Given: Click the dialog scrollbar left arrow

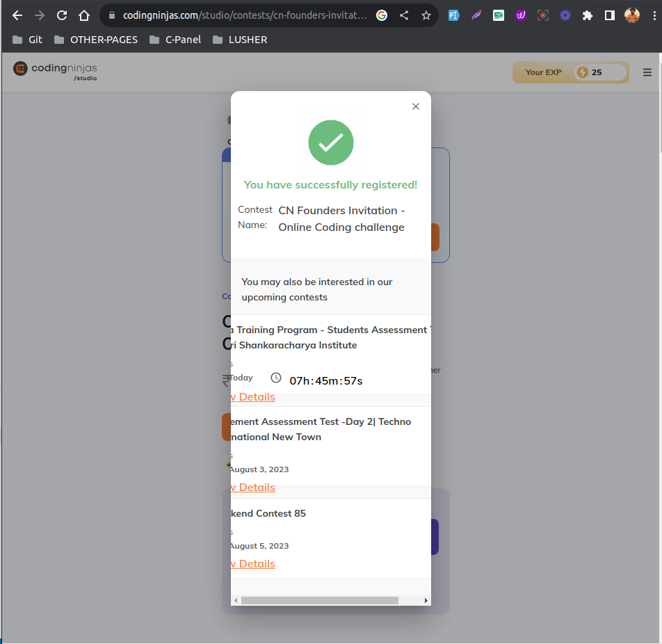Looking at the screenshot, I should coord(236,600).
